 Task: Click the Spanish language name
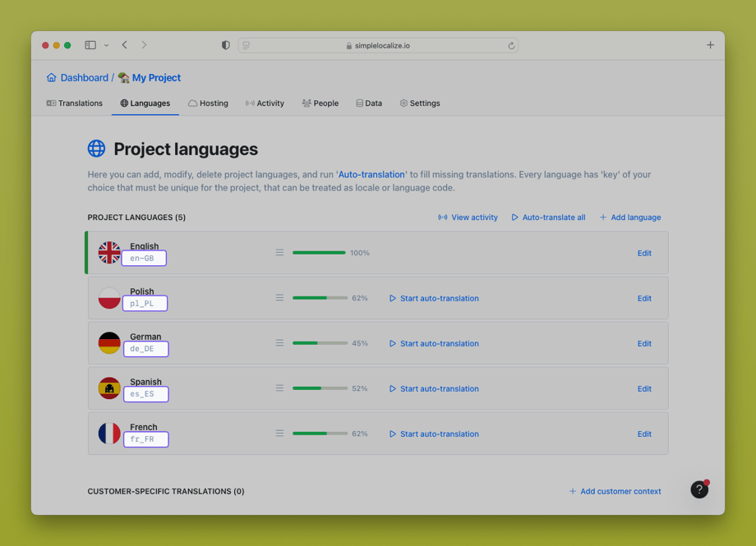click(x=145, y=382)
